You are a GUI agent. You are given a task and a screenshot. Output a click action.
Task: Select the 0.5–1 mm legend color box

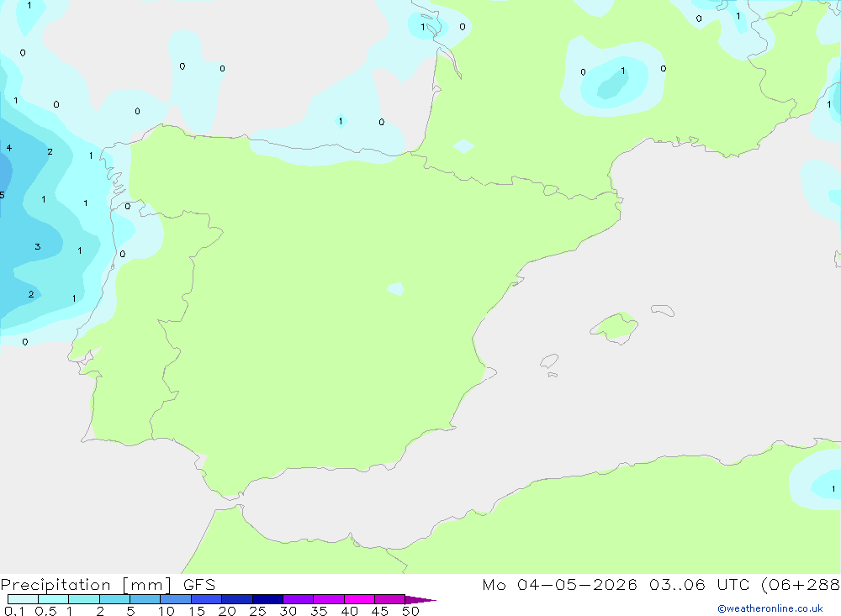pyautogui.click(x=54, y=599)
